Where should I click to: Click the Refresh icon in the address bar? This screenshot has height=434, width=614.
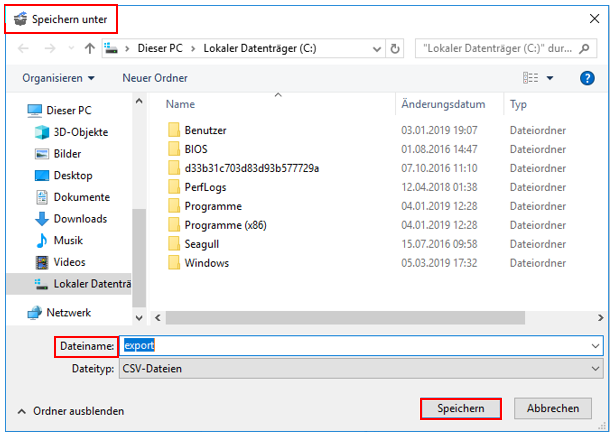coord(396,48)
